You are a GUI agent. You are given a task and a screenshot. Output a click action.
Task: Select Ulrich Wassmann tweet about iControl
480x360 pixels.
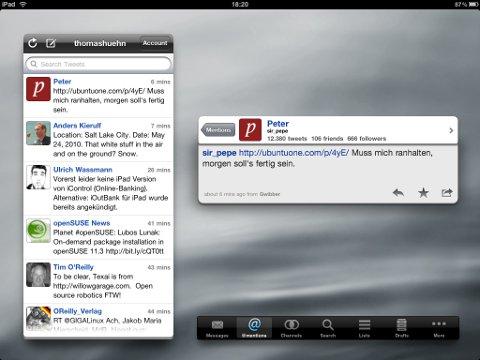click(x=98, y=188)
